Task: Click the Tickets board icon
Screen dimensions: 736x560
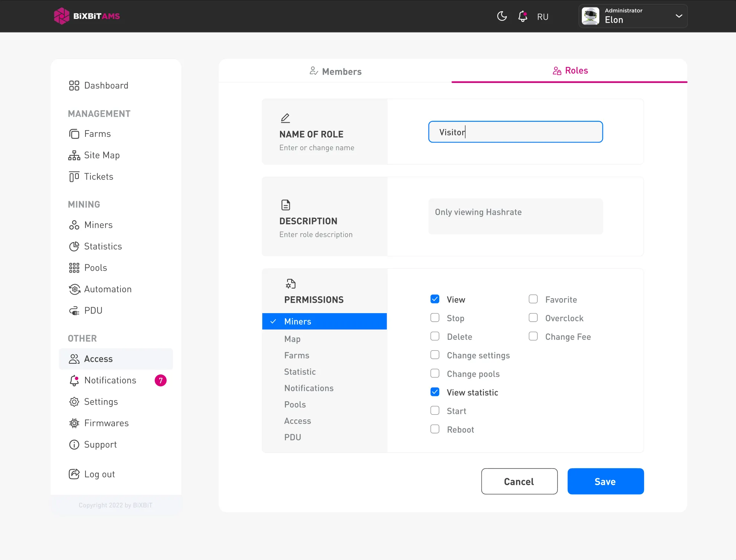Action: 74,177
